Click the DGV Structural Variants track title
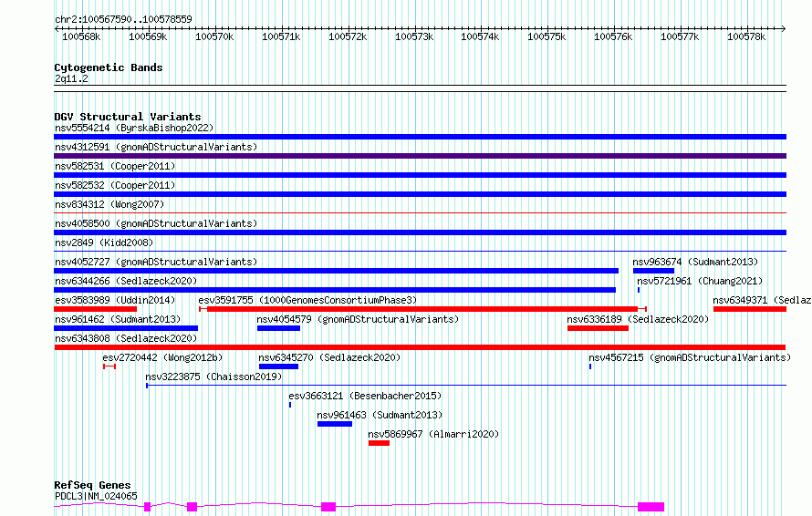 click(128, 117)
